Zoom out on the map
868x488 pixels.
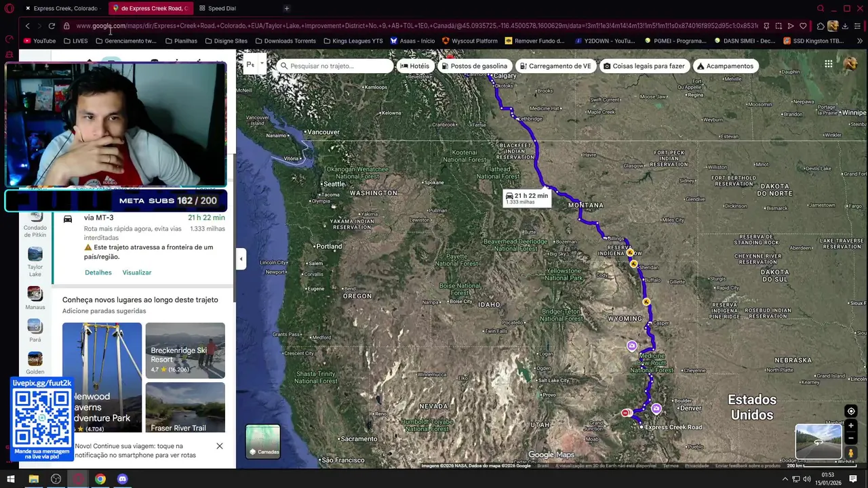pos(851,438)
